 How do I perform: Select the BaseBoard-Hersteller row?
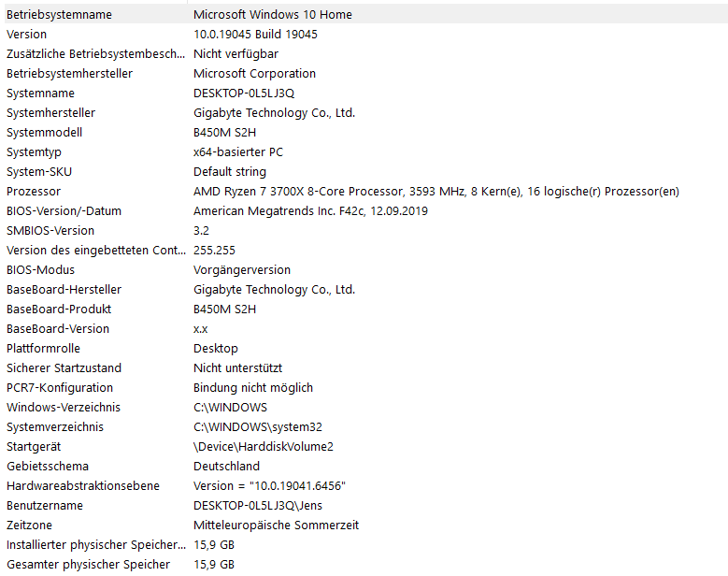click(x=365, y=289)
